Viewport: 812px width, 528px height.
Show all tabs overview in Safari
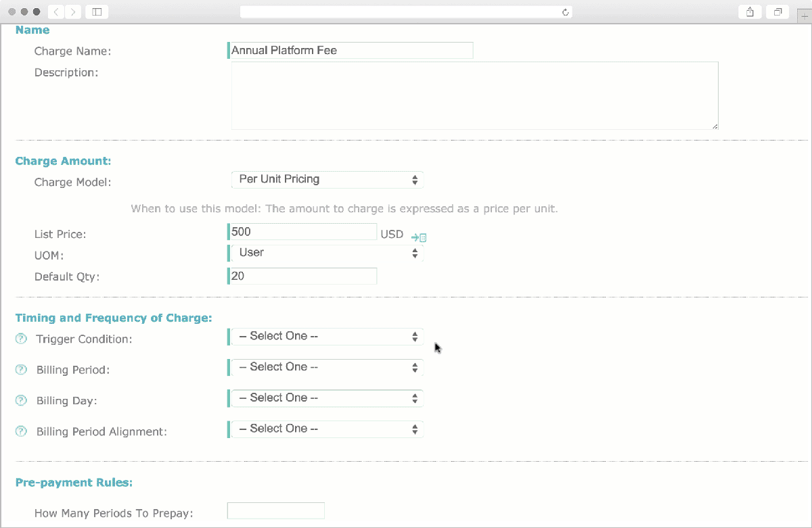[778, 11]
